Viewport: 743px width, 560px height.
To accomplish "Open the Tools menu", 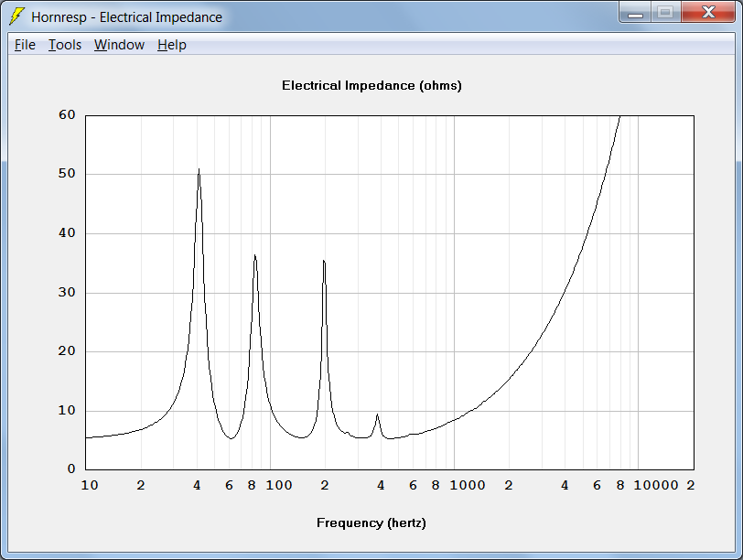I will pyautogui.click(x=65, y=45).
